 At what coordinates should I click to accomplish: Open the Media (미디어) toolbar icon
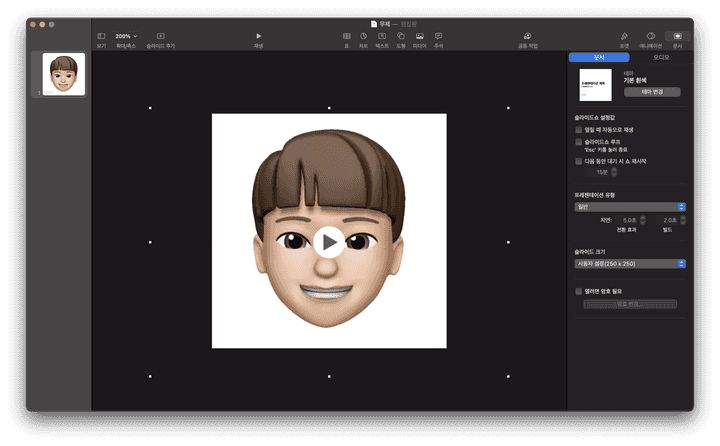(x=419, y=36)
